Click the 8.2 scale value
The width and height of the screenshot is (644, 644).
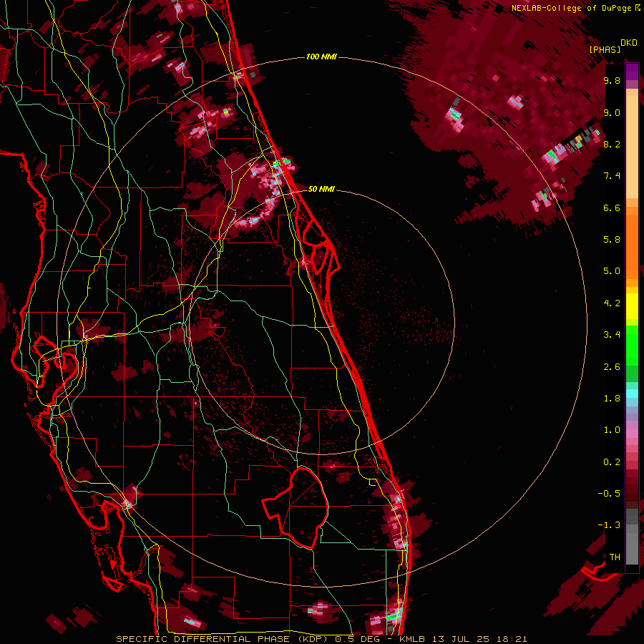click(612, 144)
